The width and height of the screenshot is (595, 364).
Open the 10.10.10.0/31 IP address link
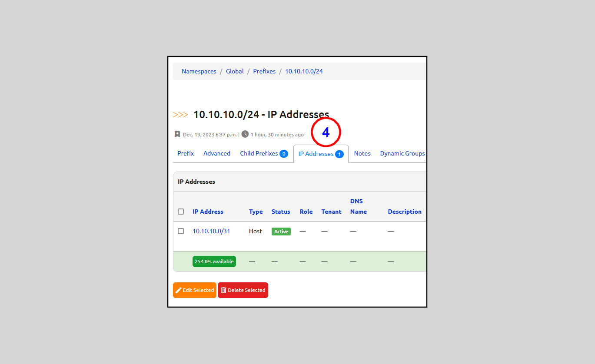[211, 231]
